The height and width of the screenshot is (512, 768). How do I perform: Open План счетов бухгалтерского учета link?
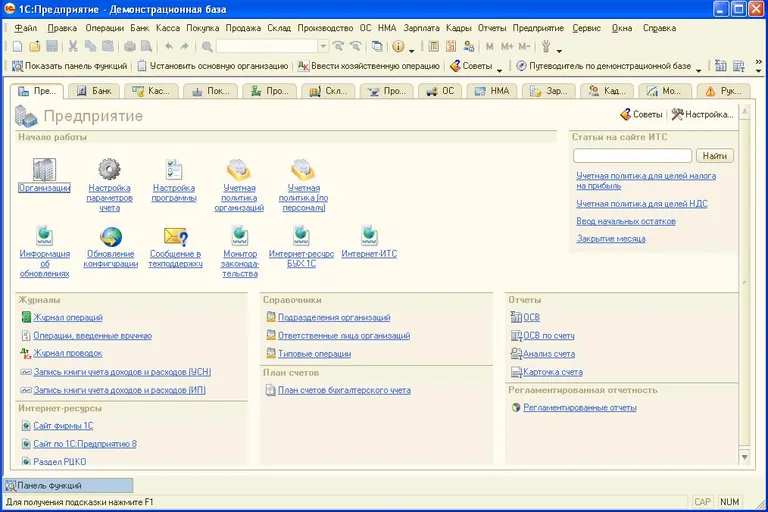pyautogui.click(x=344, y=390)
